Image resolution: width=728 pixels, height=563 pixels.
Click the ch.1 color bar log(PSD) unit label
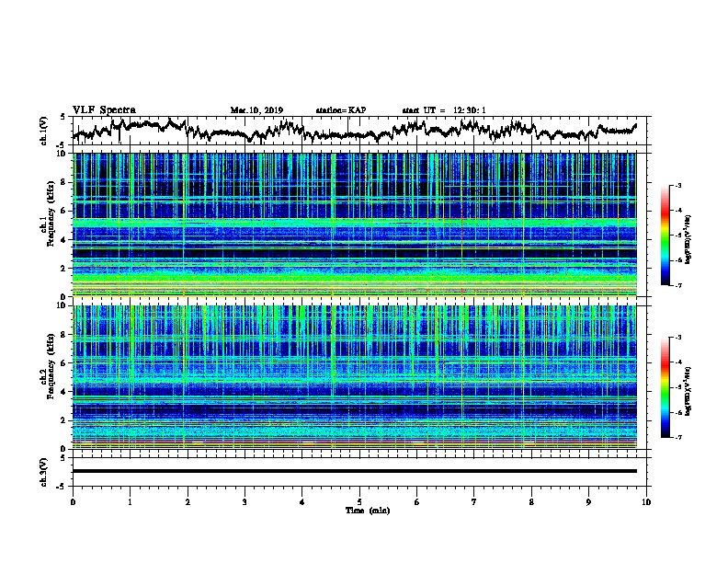[x=688, y=239]
